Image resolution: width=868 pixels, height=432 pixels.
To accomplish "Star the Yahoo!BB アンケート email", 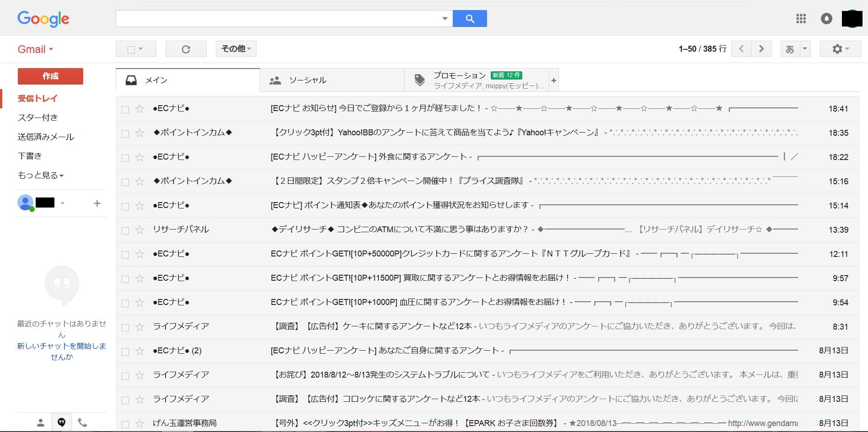I will 140,133.
